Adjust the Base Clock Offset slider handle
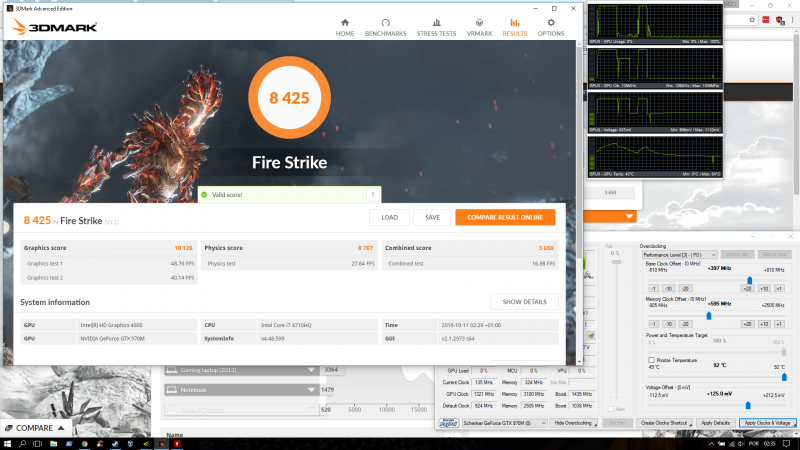Viewport: 800px width, 450px height. click(749, 280)
